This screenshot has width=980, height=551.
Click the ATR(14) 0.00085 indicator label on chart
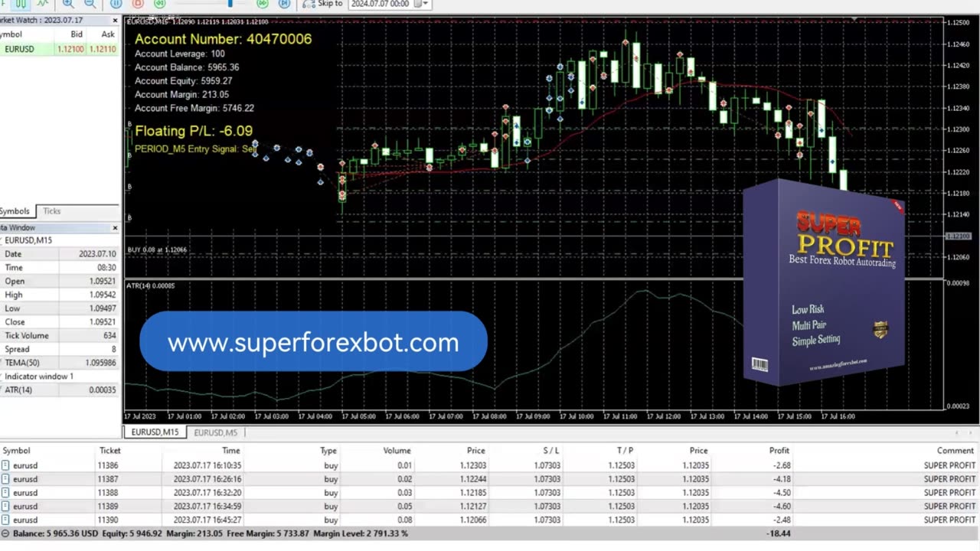[x=150, y=285]
